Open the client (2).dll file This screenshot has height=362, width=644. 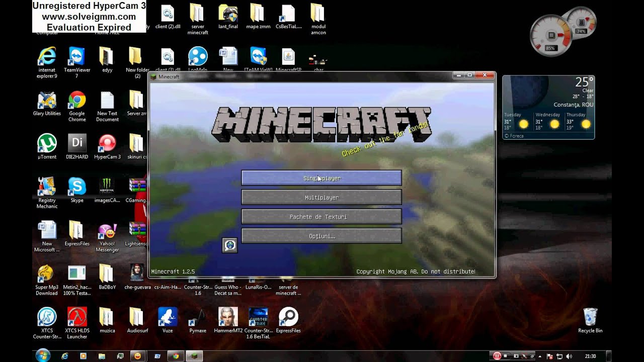tap(168, 16)
